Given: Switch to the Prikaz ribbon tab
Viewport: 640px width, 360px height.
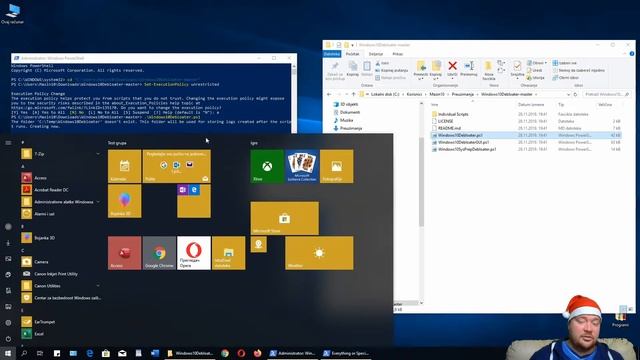Looking at the screenshot, I should (398, 54).
